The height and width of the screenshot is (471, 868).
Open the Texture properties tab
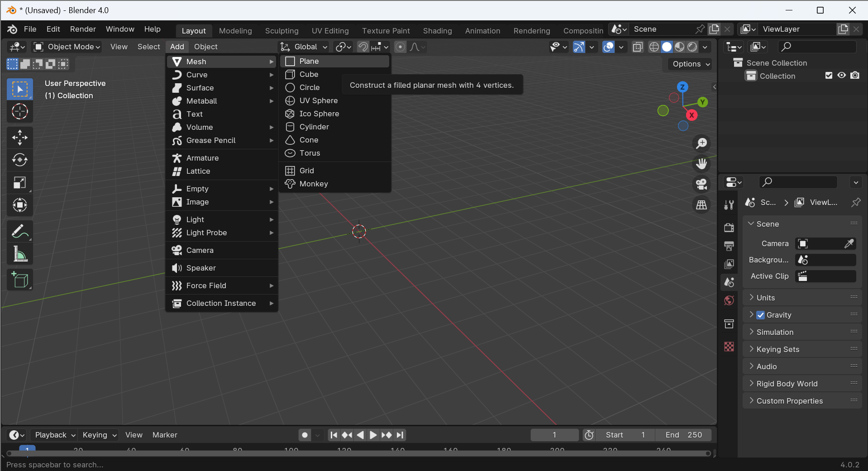click(x=729, y=347)
